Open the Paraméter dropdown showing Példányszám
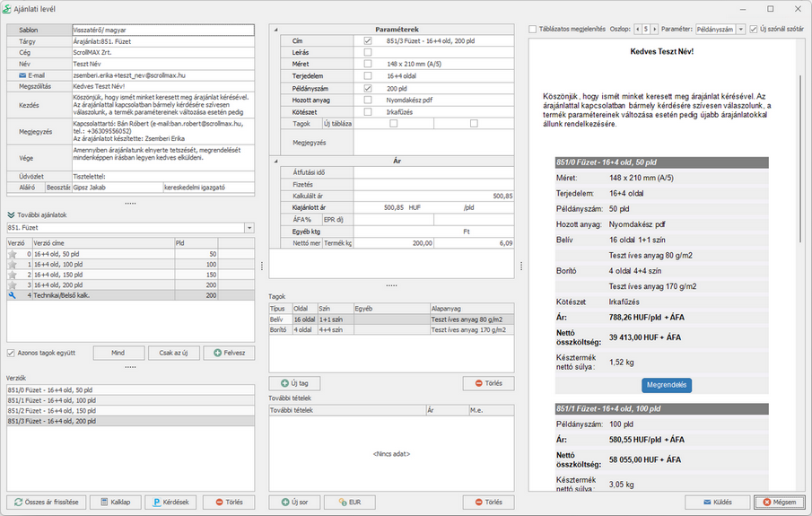This screenshot has width=812, height=516. [740, 30]
